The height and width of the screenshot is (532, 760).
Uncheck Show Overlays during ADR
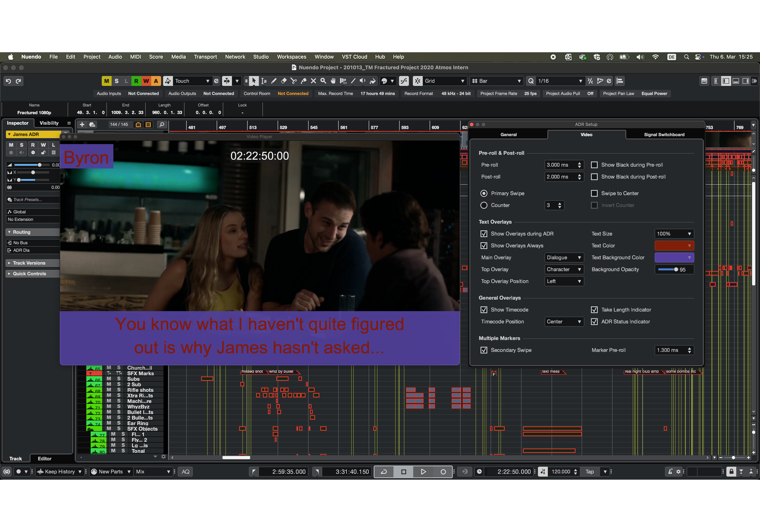tap(484, 234)
